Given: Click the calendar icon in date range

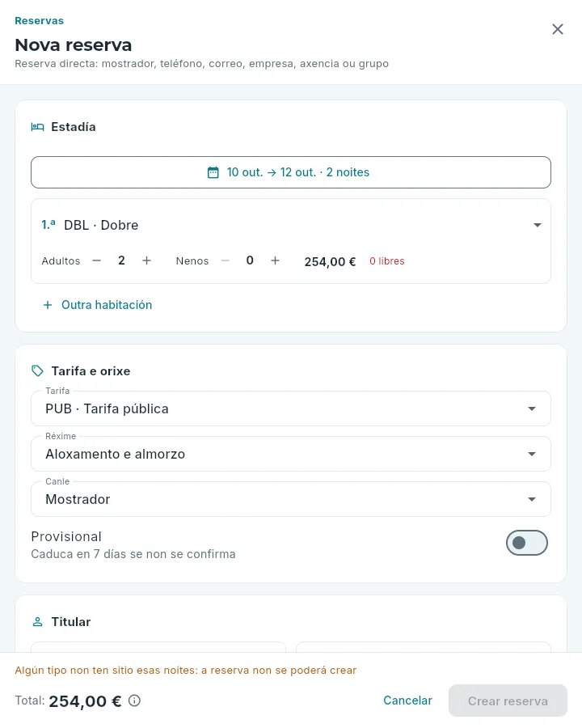Looking at the screenshot, I should (x=213, y=173).
